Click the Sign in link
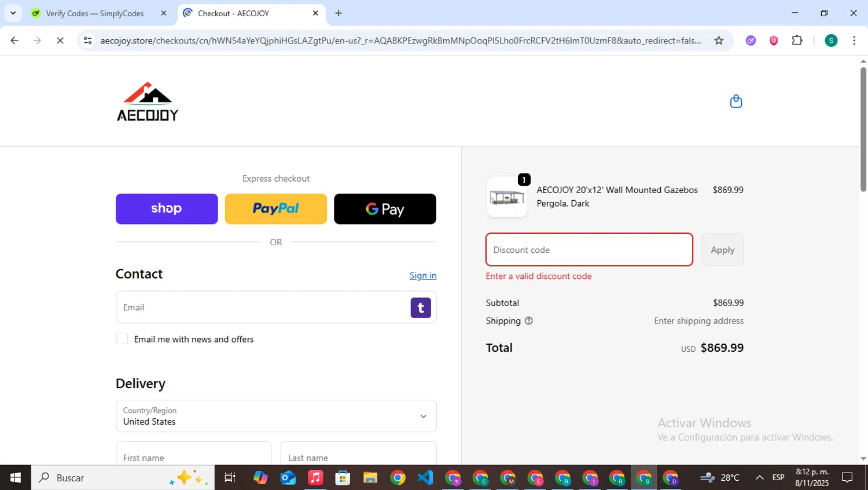This screenshot has height=490, width=868. click(x=423, y=275)
